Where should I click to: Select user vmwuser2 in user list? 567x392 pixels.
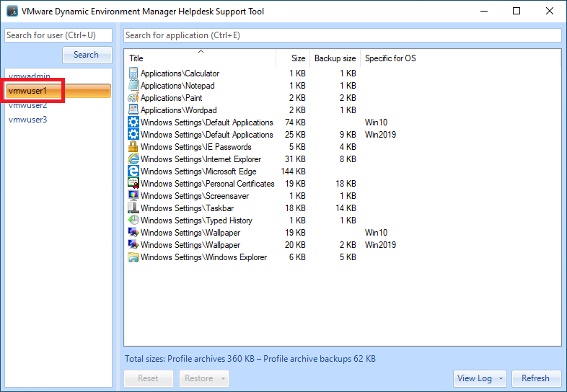pos(28,106)
